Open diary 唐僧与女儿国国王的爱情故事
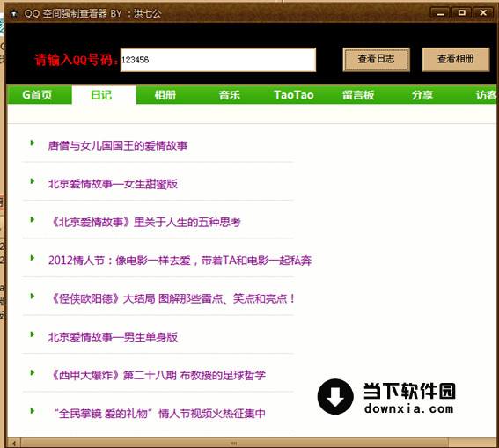Screen dimensions: 499x448 point(118,146)
